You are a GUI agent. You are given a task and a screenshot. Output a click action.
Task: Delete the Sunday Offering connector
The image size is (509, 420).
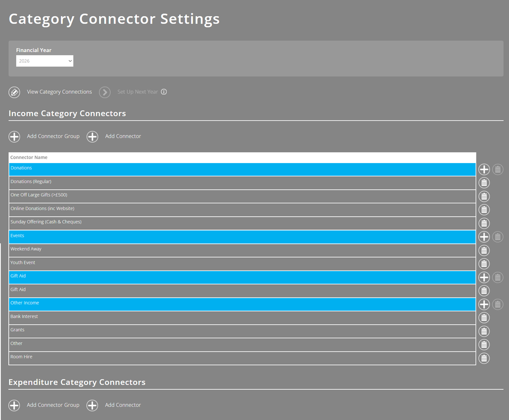tap(484, 223)
